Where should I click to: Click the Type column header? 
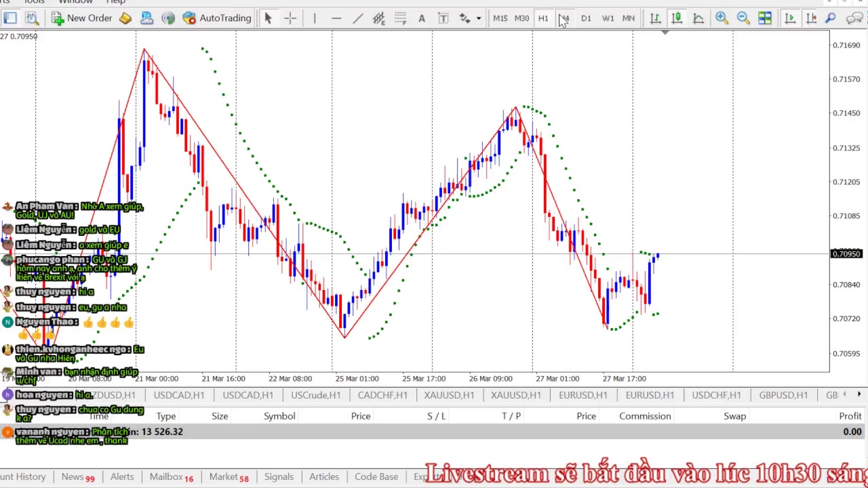(x=166, y=416)
